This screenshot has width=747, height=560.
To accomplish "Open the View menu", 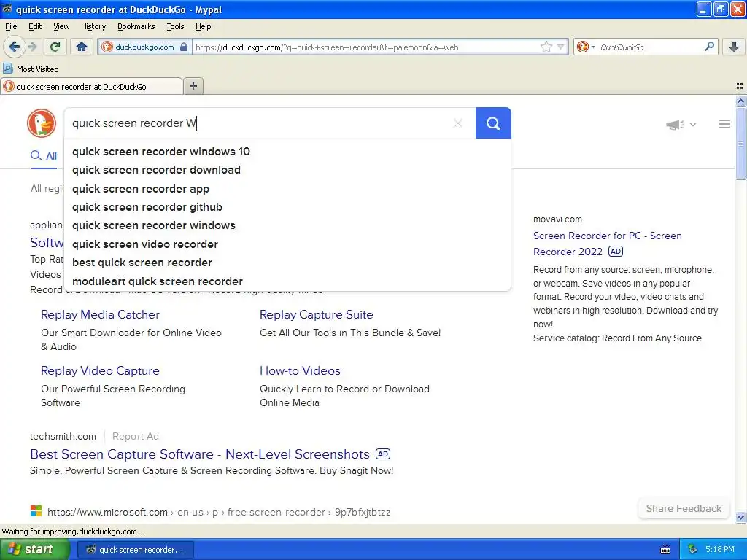I will (x=61, y=26).
